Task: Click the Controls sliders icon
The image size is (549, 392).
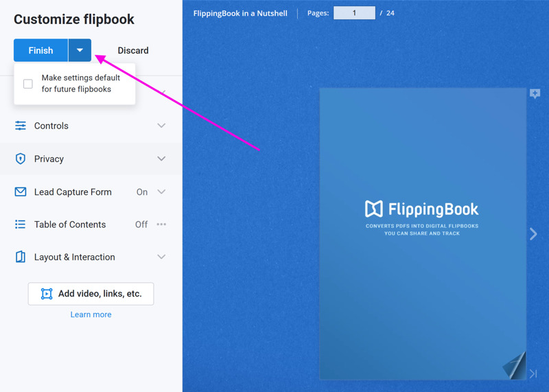Action: (x=21, y=126)
